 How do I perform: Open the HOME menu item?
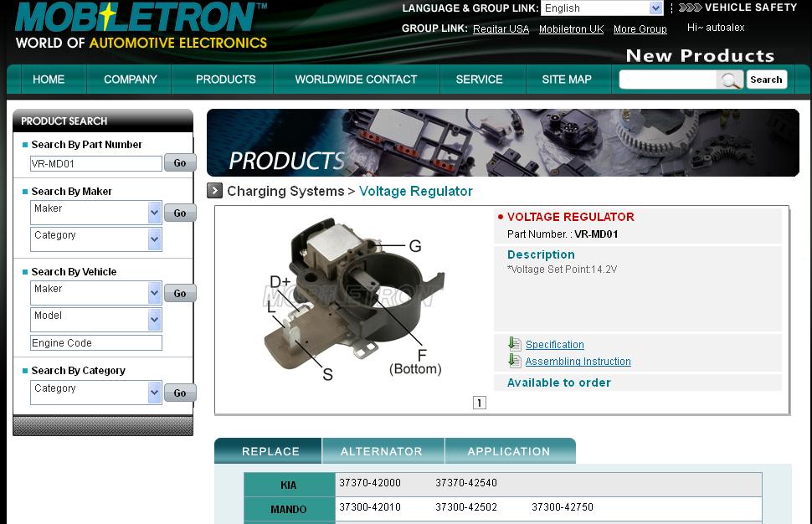(x=49, y=80)
